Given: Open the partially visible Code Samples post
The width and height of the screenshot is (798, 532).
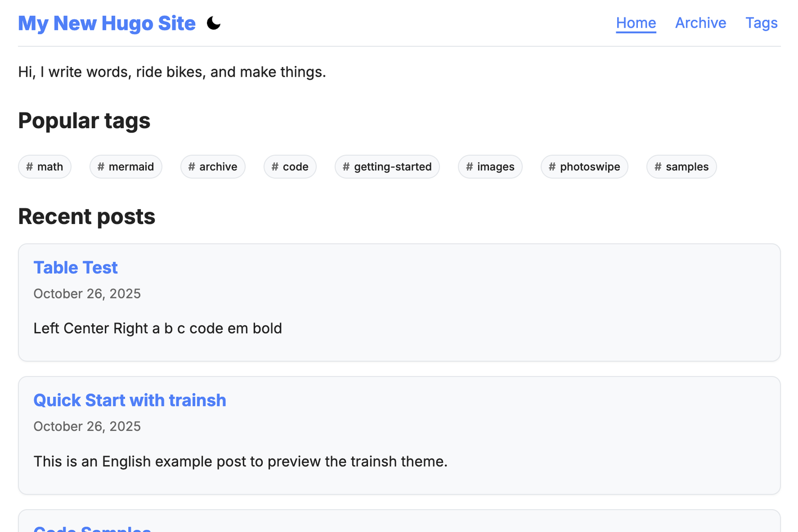Looking at the screenshot, I should 93,528.
